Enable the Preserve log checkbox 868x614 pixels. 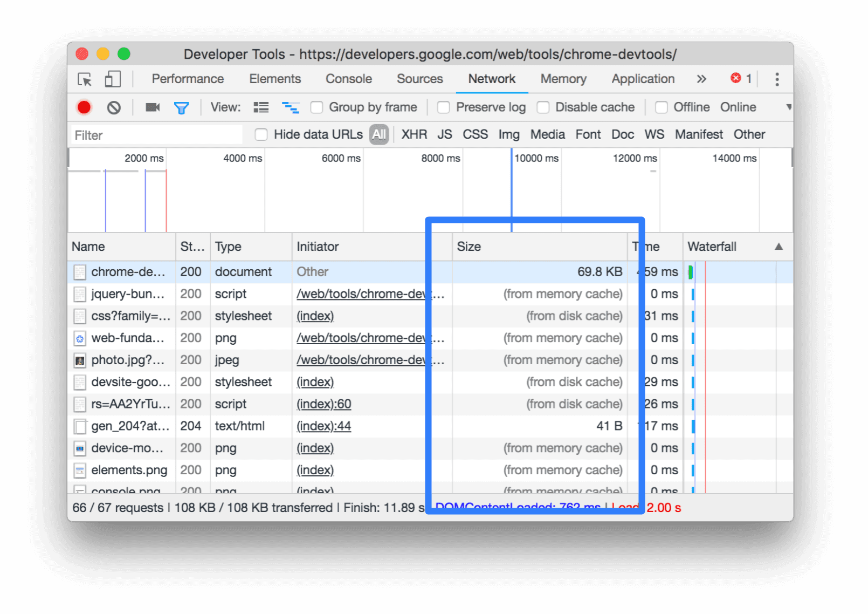click(443, 107)
